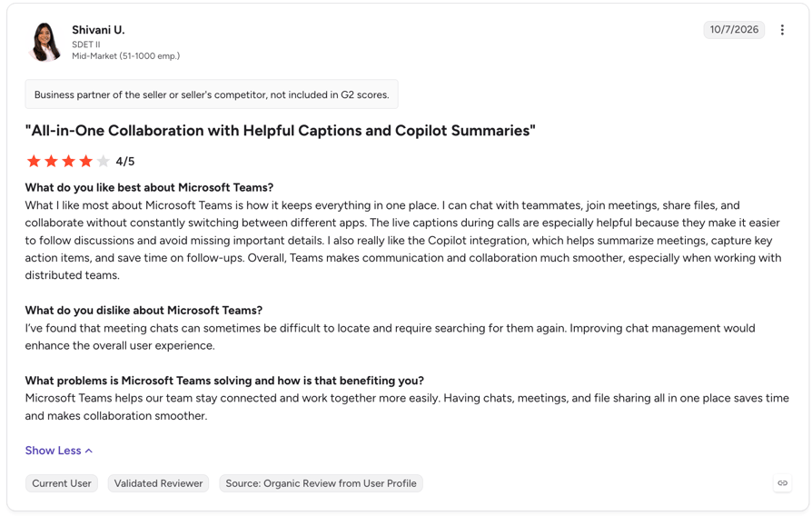The height and width of the screenshot is (516, 812).
Task: Click the 'What do you like best' heading
Action: coord(149,187)
